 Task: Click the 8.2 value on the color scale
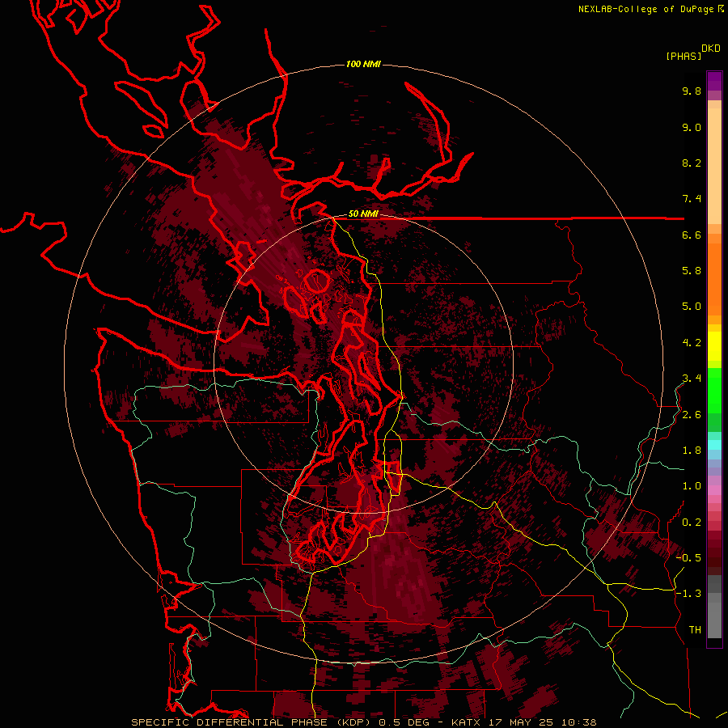(x=692, y=163)
